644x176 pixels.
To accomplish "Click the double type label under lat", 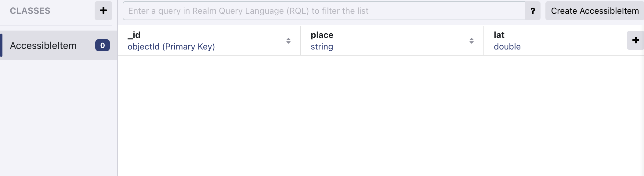I will (x=507, y=46).
